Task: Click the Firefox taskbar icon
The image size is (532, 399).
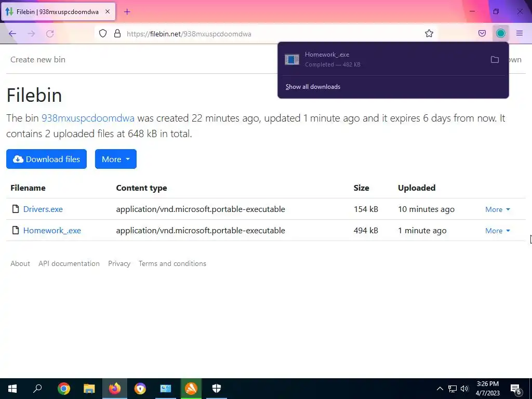Action: tap(115, 389)
